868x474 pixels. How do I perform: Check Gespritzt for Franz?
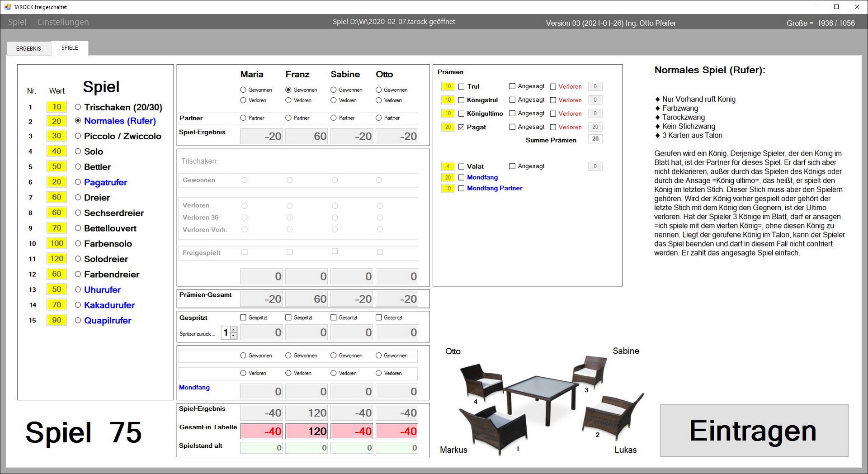(288, 318)
